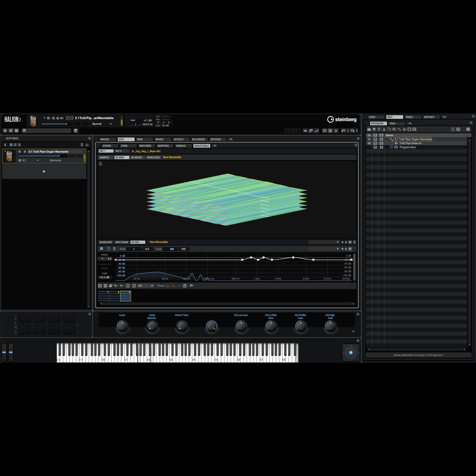476x476 pixels.
Task: Open the MAPPING tab
Action: point(165,146)
